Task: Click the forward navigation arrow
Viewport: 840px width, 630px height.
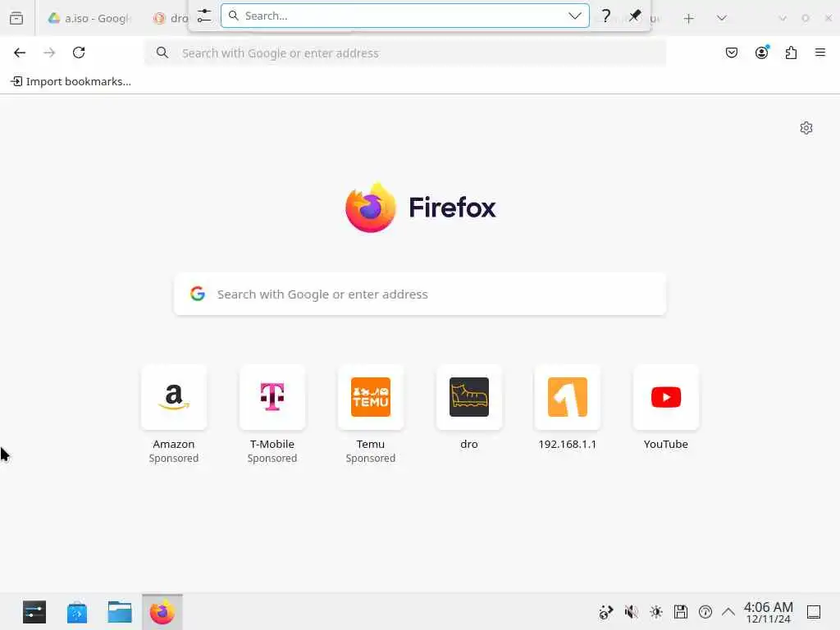Action: (x=49, y=52)
